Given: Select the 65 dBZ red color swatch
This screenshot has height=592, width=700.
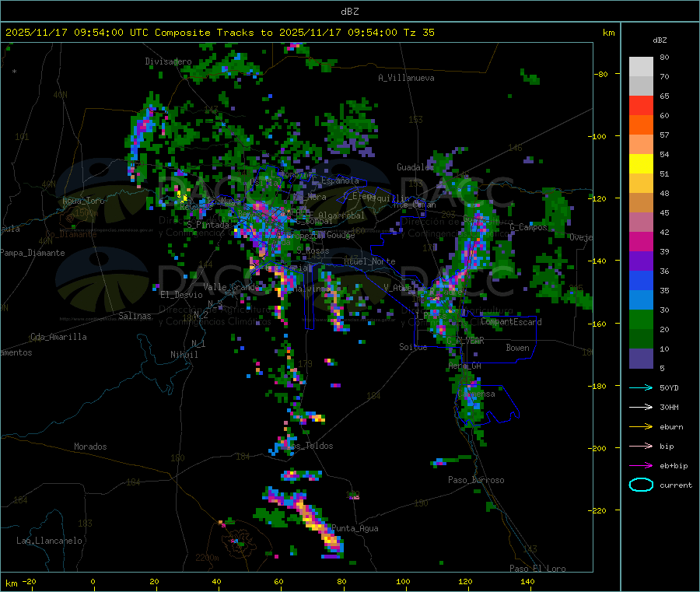Looking at the screenshot, I should click(641, 105).
